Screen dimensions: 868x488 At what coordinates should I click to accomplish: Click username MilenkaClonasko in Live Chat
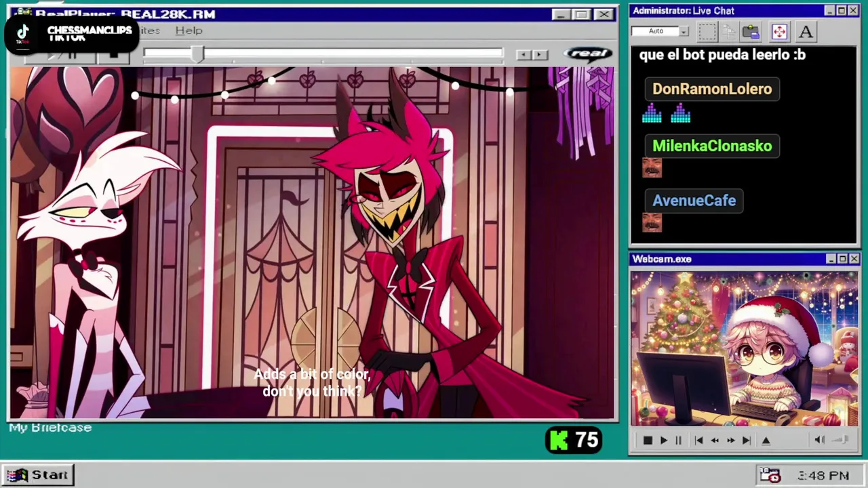(712, 146)
